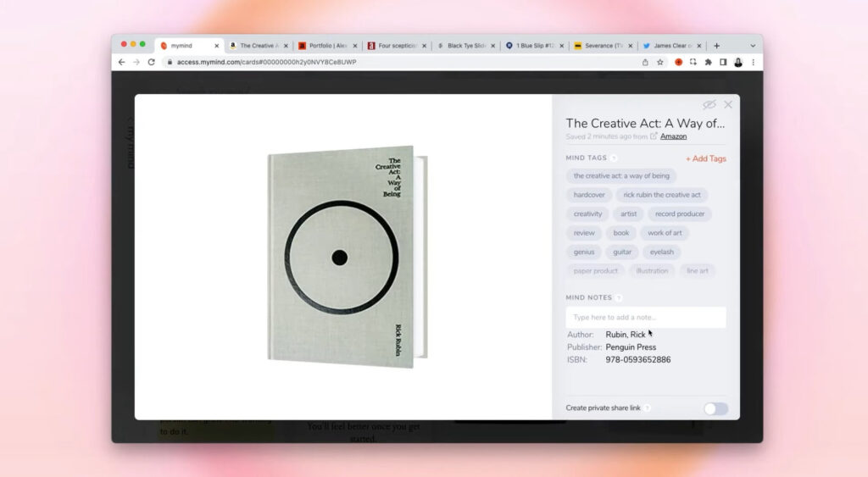
Task: Select the illustration tag
Action: pyautogui.click(x=652, y=270)
